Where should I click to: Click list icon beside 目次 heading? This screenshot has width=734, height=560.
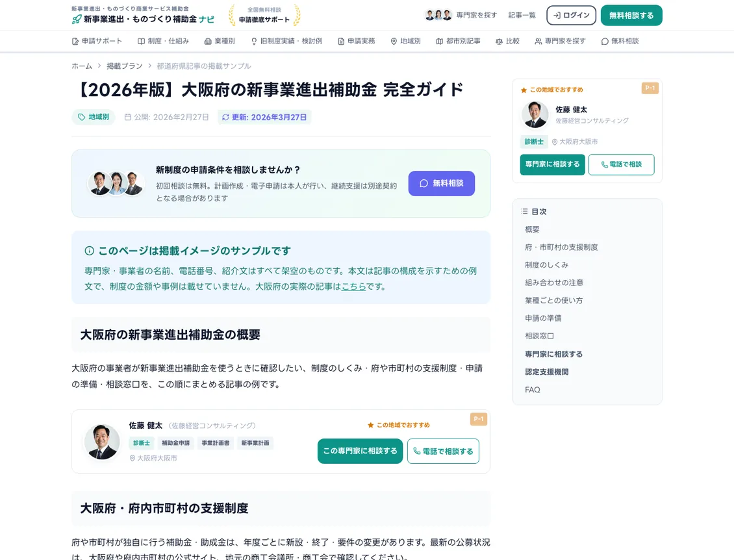pyautogui.click(x=524, y=212)
